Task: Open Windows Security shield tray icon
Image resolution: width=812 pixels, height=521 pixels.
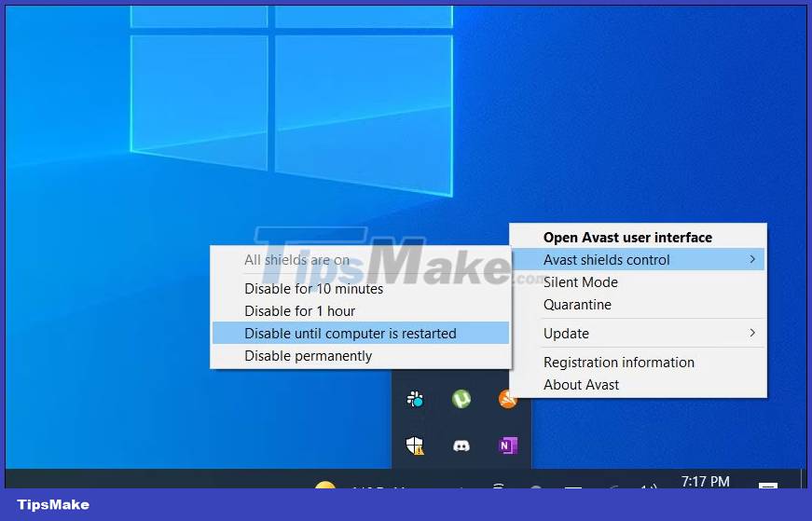Action: tap(415, 446)
